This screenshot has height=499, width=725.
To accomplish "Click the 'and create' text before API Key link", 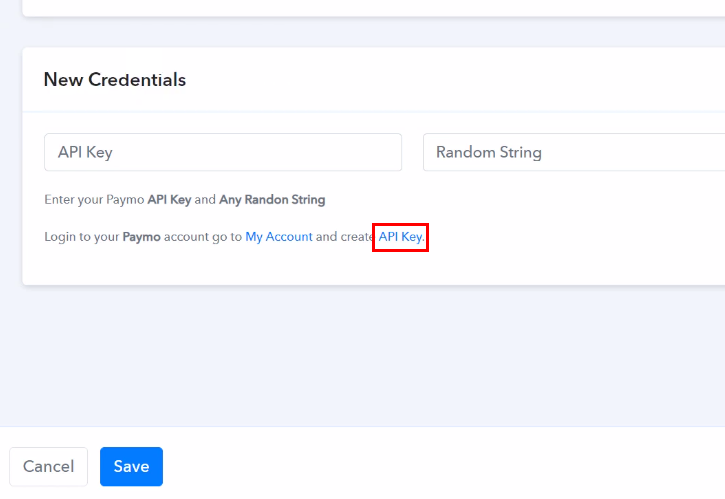I will click(x=346, y=237).
